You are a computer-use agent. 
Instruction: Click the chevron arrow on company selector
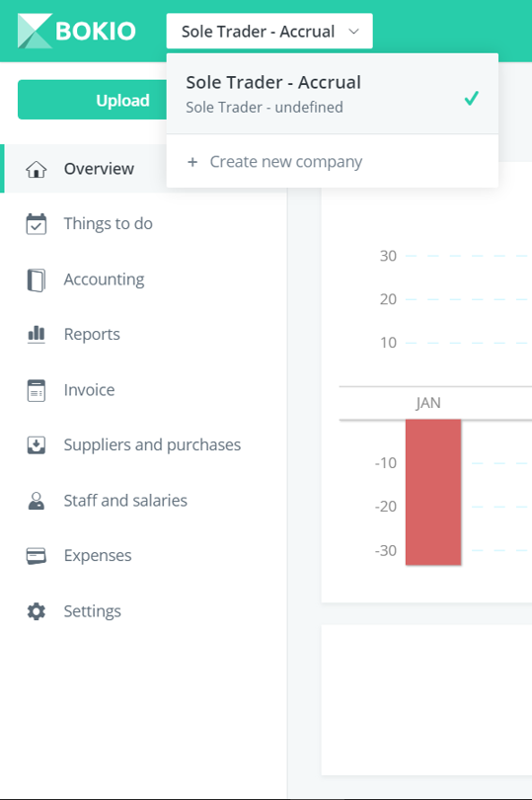[353, 32]
